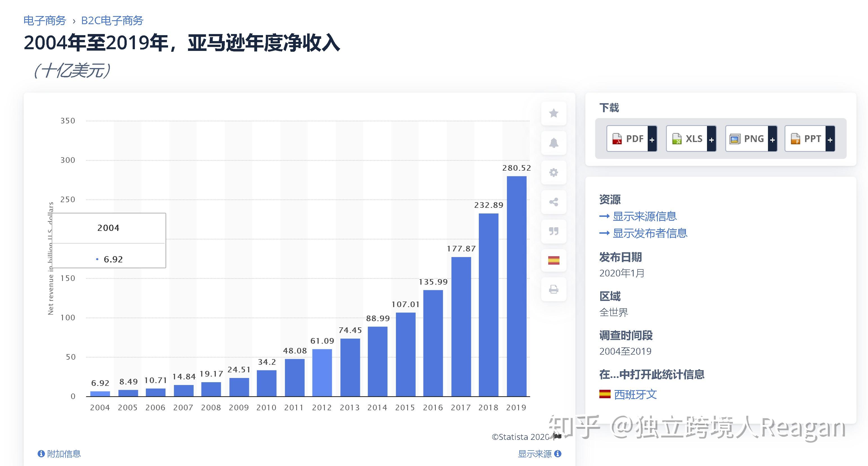
Task: Click the print icon
Action: 554,289
